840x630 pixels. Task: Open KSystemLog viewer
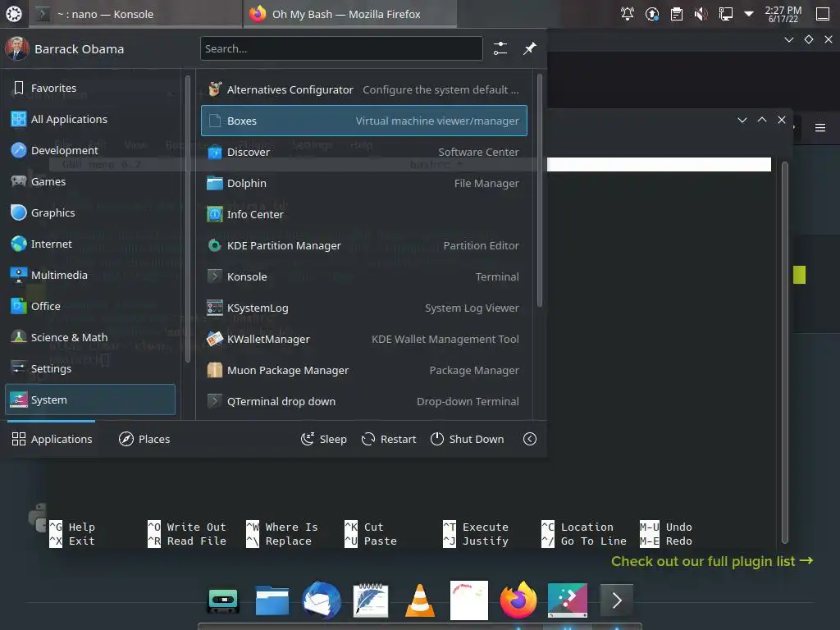pyautogui.click(x=363, y=308)
